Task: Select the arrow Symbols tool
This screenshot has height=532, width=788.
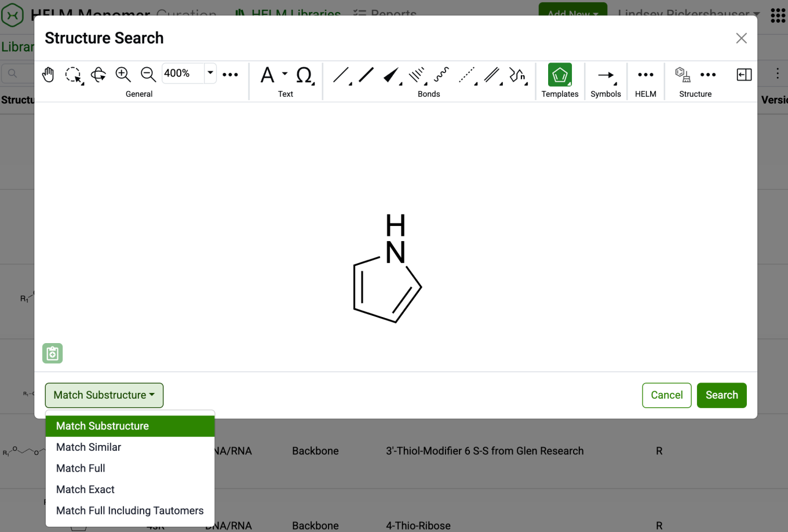Action: pos(605,75)
